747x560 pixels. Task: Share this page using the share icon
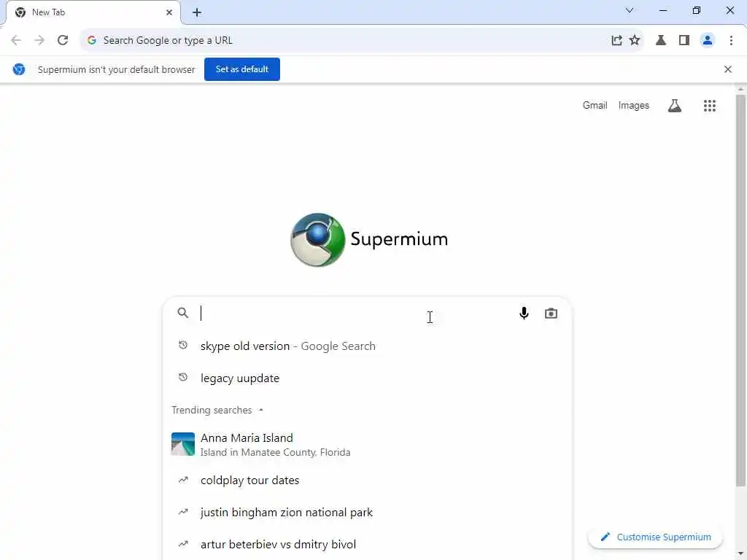pos(616,41)
